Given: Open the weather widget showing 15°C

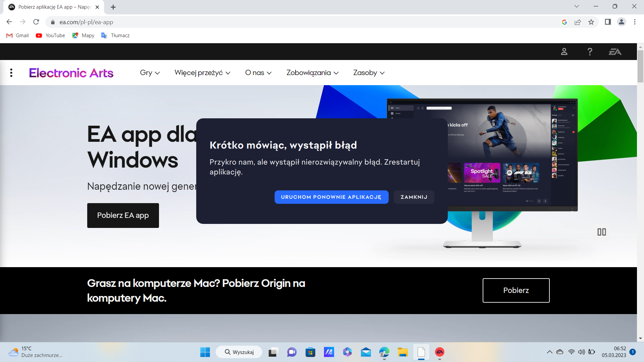Looking at the screenshot, I should click(x=35, y=352).
